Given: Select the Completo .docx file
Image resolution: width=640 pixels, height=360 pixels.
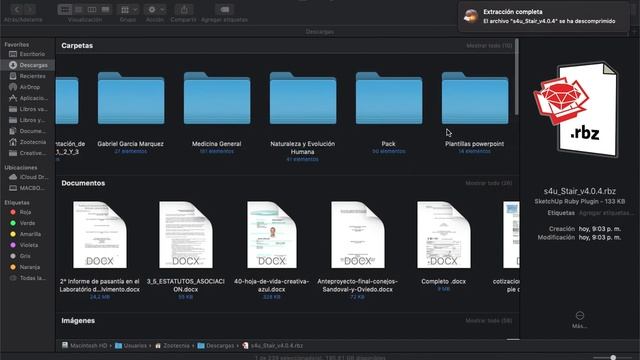Looking at the screenshot, I should [444, 235].
